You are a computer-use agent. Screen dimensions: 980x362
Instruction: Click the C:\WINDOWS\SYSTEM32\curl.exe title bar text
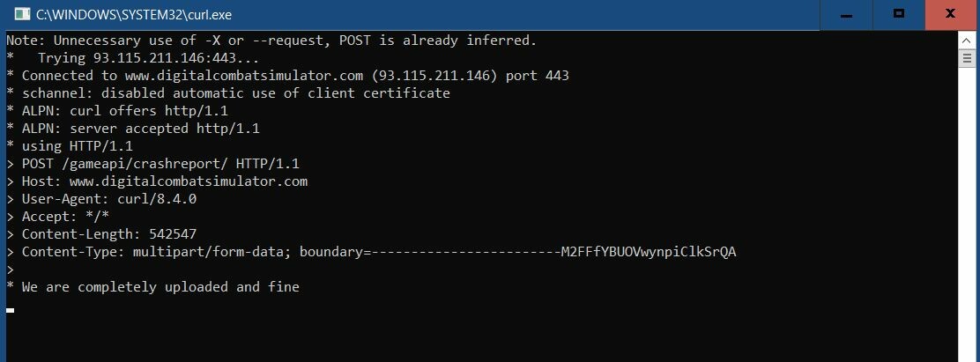pyautogui.click(x=133, y=14)
